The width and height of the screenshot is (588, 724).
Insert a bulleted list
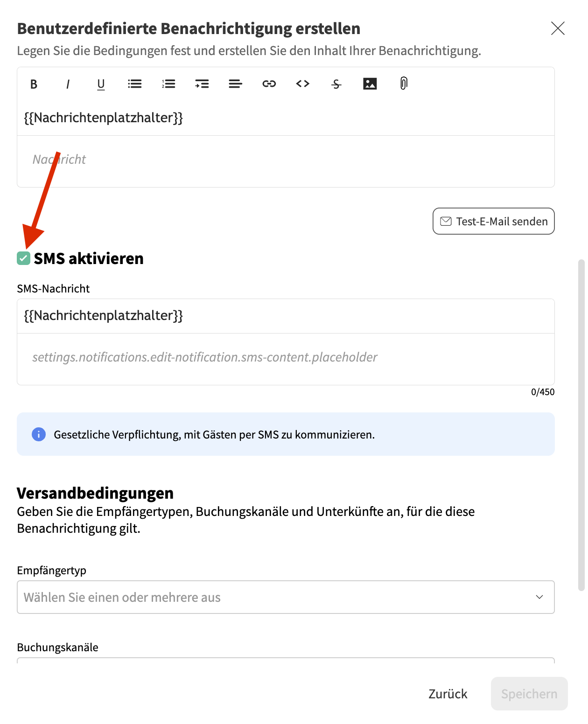(x=135, y=84)
